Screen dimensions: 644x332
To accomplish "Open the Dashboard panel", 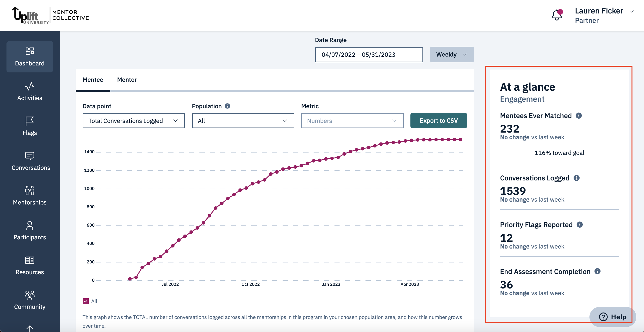I will (30, 57).
